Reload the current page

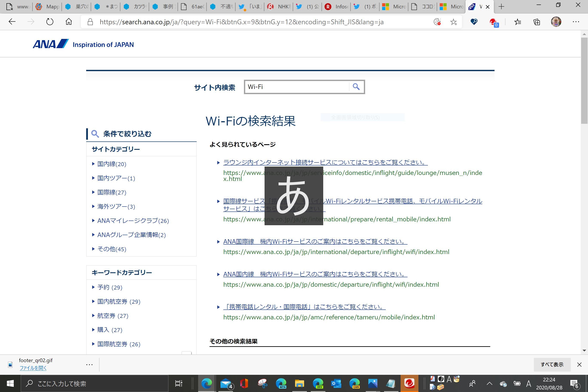(x=50, y=22)
